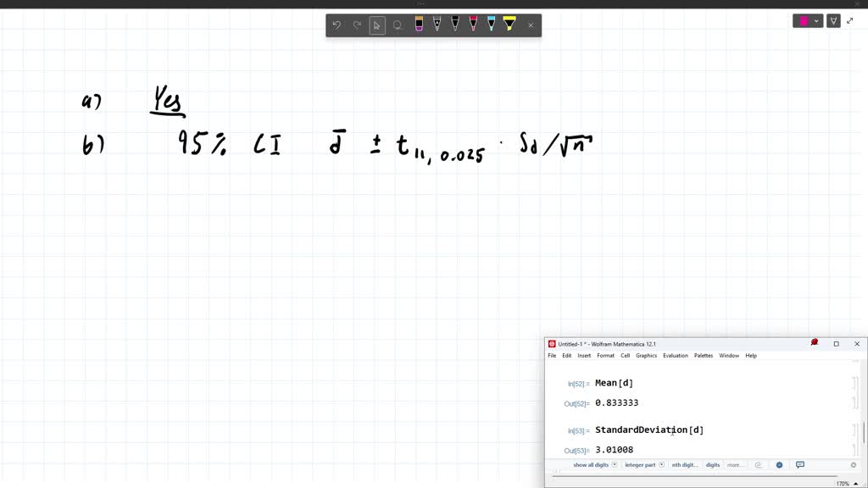Click the redo arrow in pen toolbar
The width and height of the screenshot is (868, 488).
tap(357, 25)
